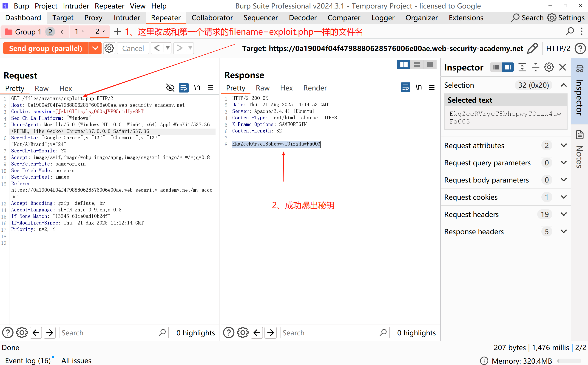Toggle show newline characters in Request

point(197,88)
